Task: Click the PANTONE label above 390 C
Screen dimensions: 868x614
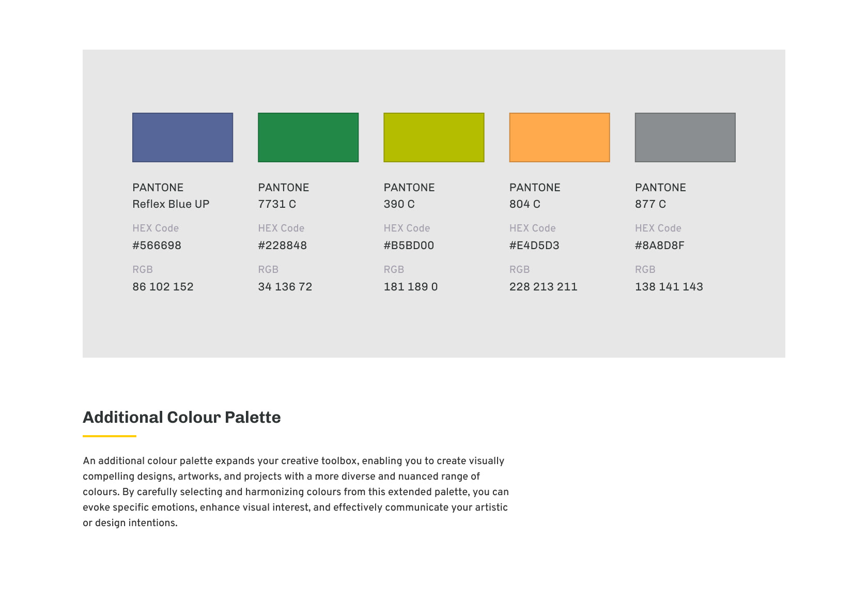Action: click(x=409, y=188)
